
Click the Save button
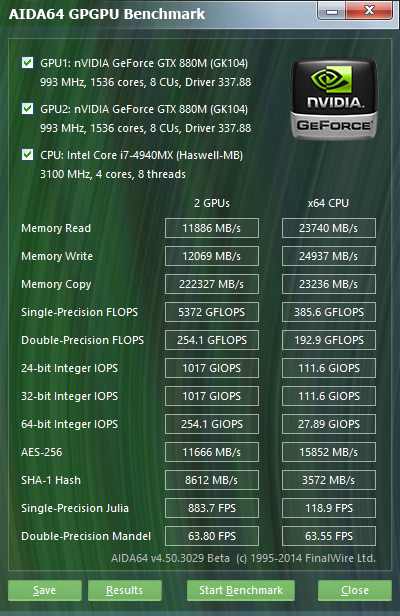pyautogui.click(x=45, y=590)
